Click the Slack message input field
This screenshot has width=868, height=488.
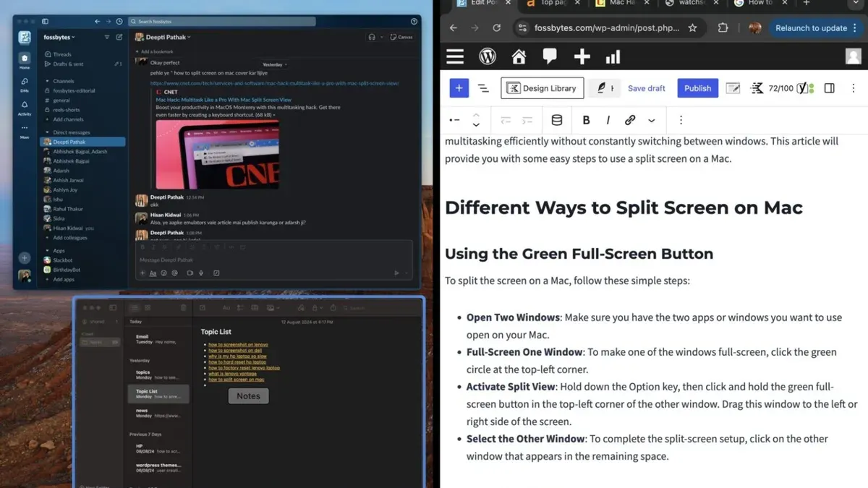tap(274, 259)
